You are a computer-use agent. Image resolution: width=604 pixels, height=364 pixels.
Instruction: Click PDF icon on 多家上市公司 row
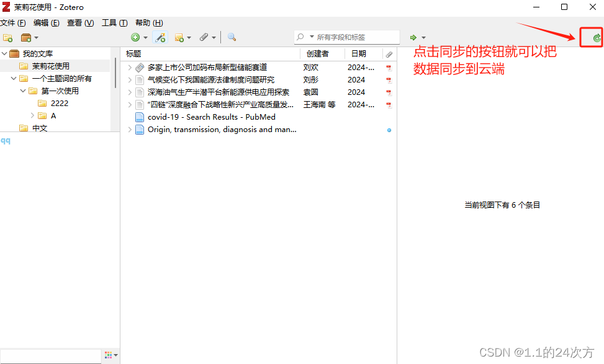pos(389,68)
